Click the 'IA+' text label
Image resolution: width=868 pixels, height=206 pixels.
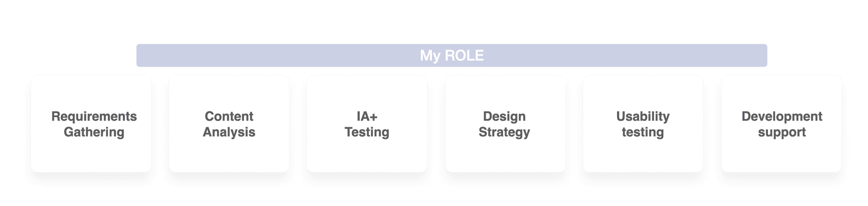[367, 116]
